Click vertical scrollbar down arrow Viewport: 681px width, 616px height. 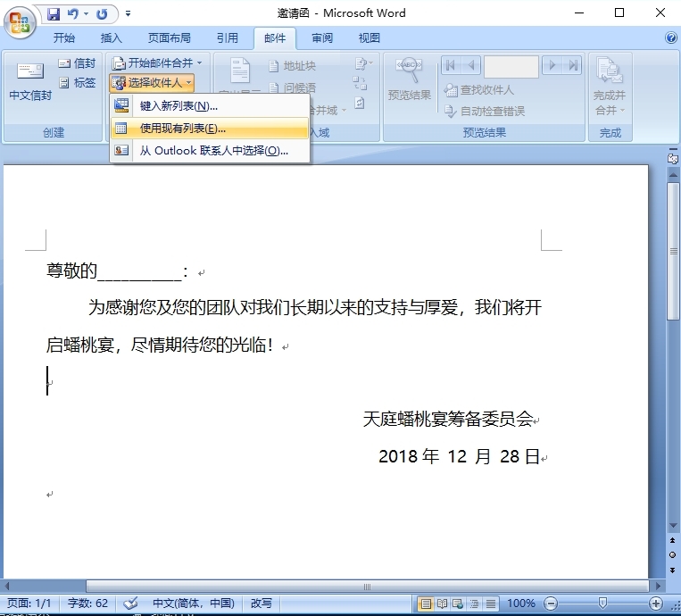pyautogui.click(x=673, y=526)
